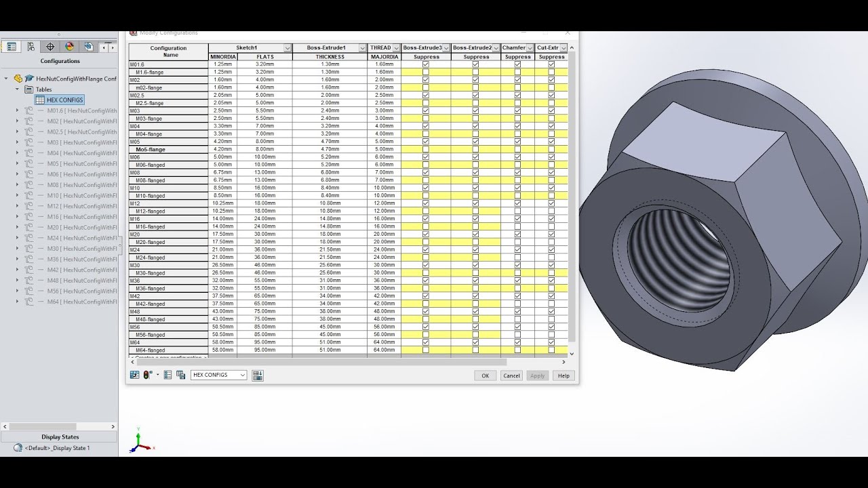Toggle Cut-Extrude Suppress for M12
Viewport: 868px width, 488px height.
point(551,203)
